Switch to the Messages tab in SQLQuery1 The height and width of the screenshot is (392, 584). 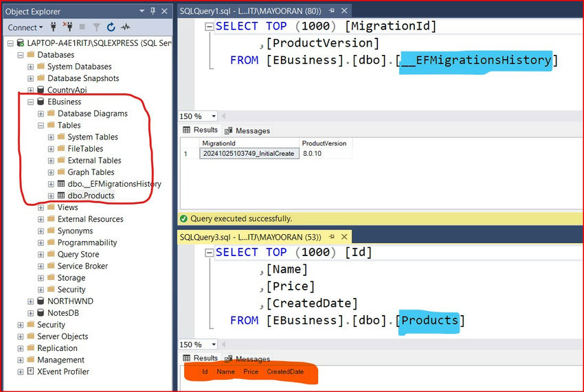click(248, 130)
